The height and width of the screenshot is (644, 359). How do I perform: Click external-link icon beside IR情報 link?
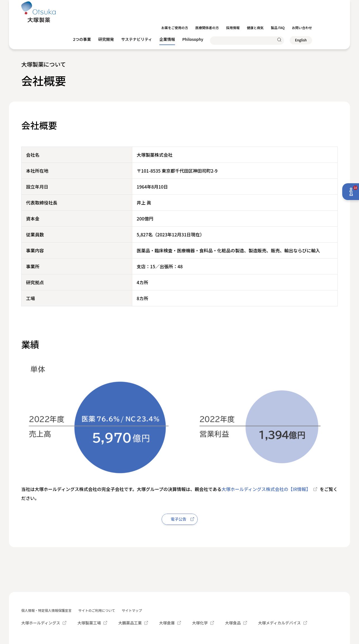(315, 489)
